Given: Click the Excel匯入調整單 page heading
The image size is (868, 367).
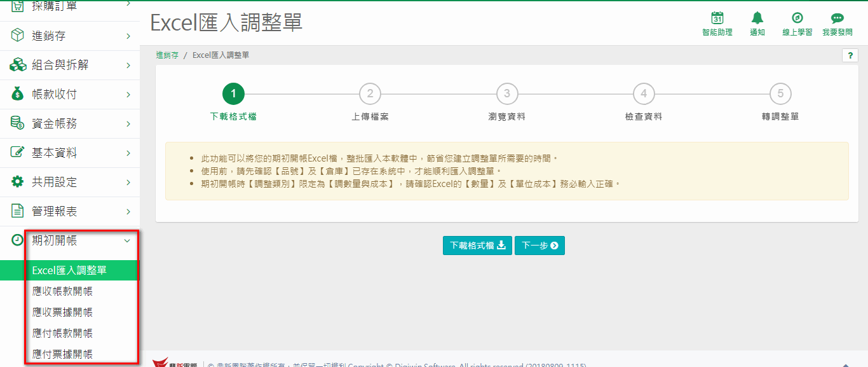Looking at the screenshot, I should (227, 22).
